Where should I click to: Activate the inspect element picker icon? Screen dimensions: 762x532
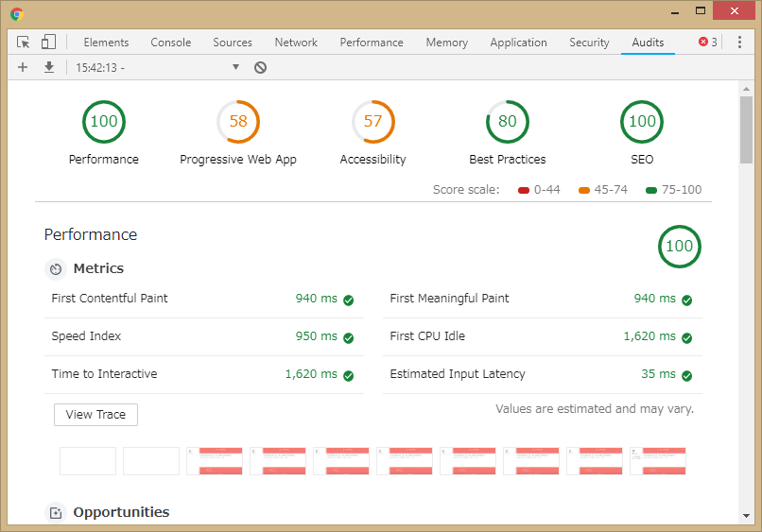pos(24,43)
